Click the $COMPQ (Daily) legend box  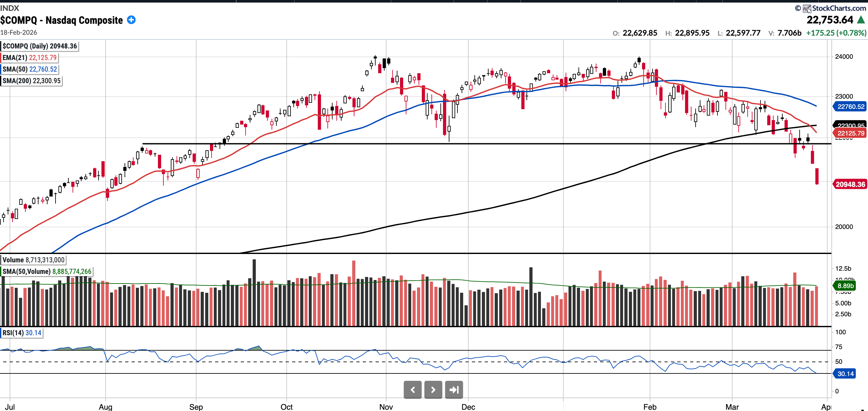[40, 46]
